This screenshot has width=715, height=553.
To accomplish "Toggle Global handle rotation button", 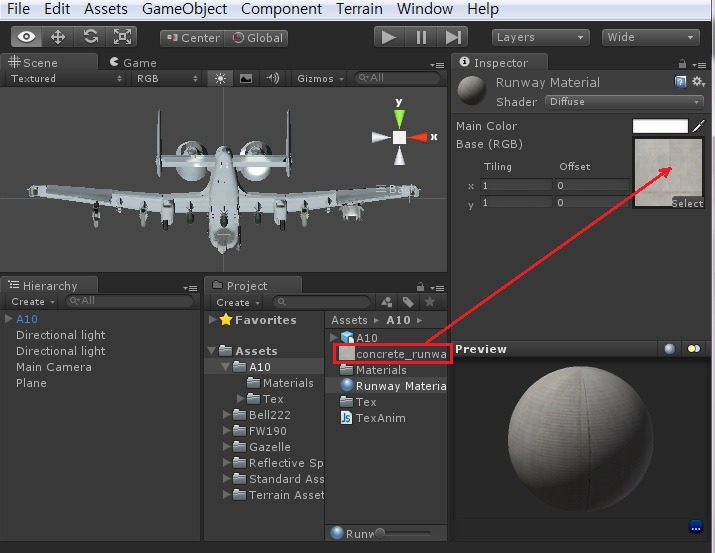I will click(257, 38).
